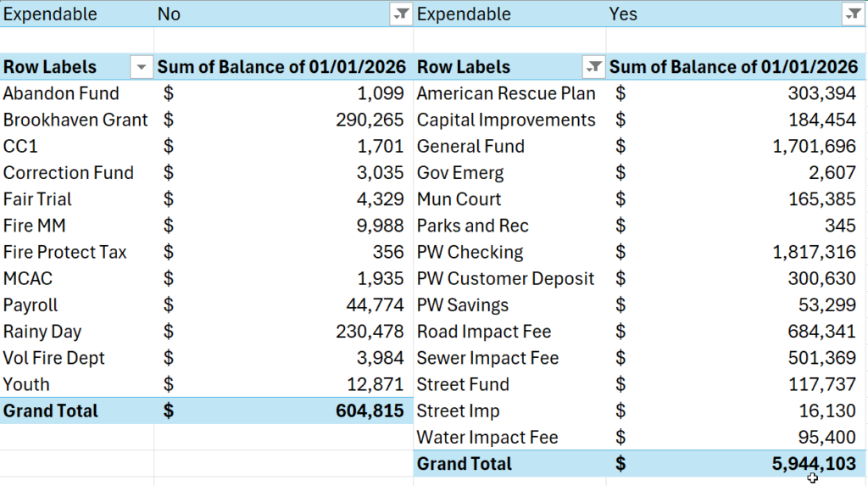Click the General Fund balance 1,701,696

(x=814, y=146)
